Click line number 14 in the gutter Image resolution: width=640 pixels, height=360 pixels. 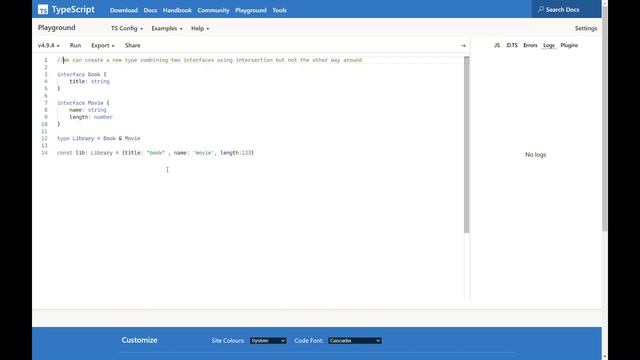[x=44, y=153]
